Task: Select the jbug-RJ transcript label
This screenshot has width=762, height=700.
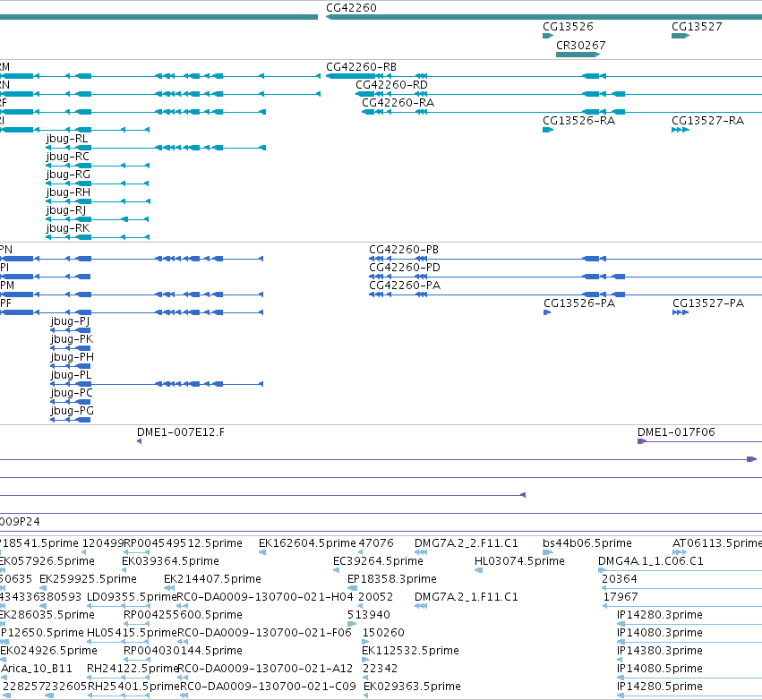Action: pyautogui.click(x=66, y=210)
